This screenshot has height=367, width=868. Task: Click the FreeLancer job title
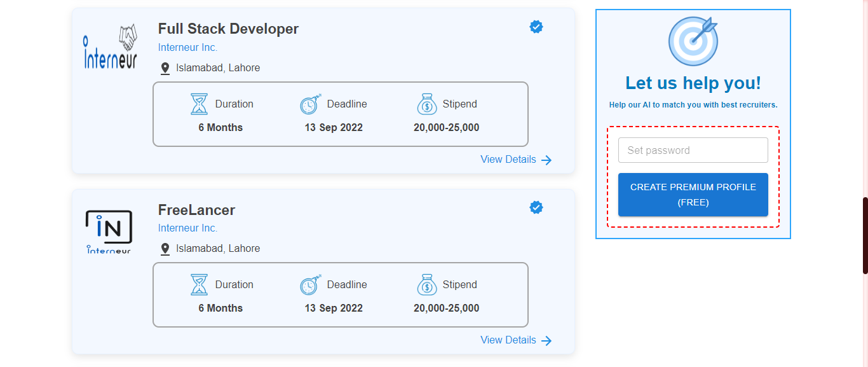(x=196, y=210)
